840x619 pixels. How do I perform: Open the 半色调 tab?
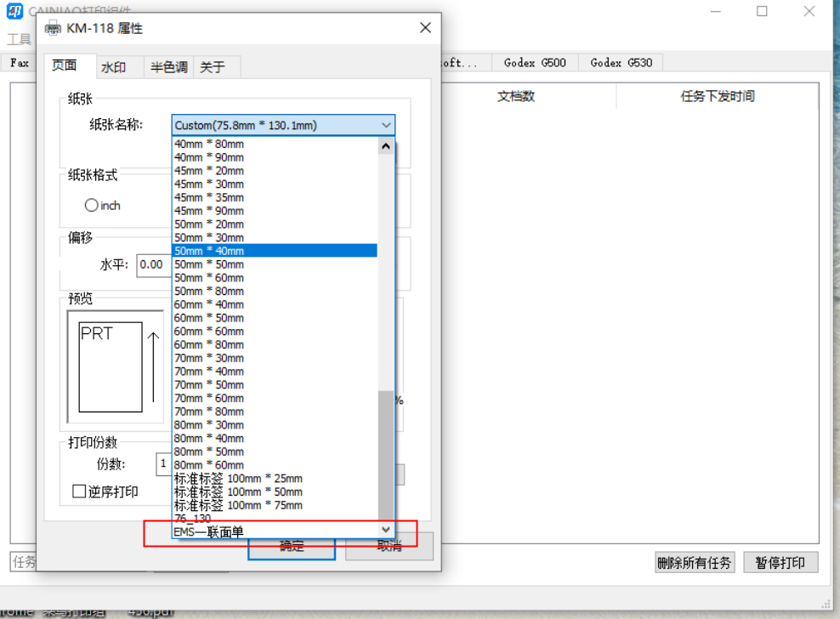(x=169, y=67)
